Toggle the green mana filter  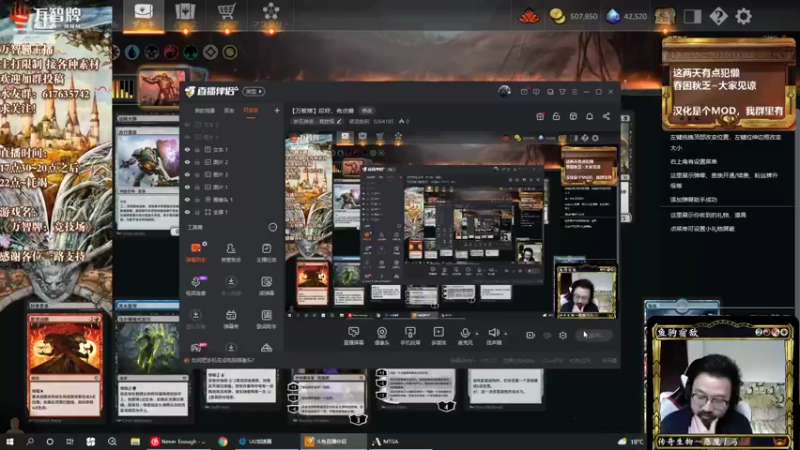point(191,52)
